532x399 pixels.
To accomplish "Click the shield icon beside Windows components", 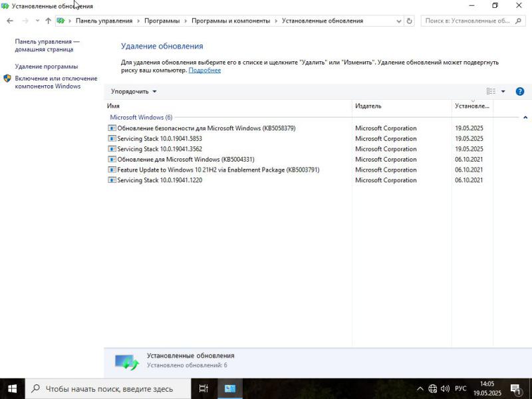I will pos(7,78).
